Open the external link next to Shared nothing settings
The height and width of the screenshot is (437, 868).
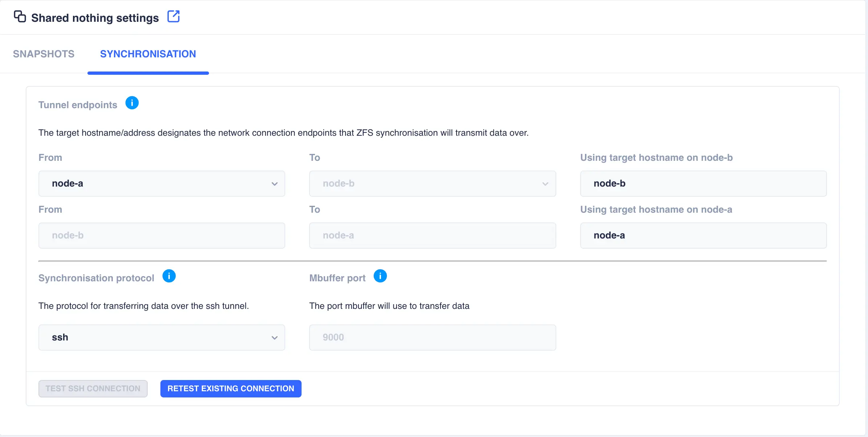173,16
